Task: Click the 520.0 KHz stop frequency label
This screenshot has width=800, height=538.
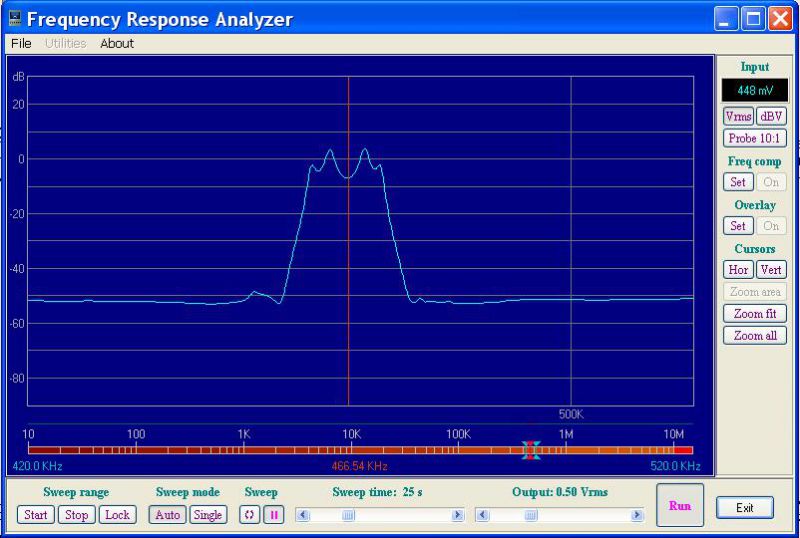Action: click(675, 466)
